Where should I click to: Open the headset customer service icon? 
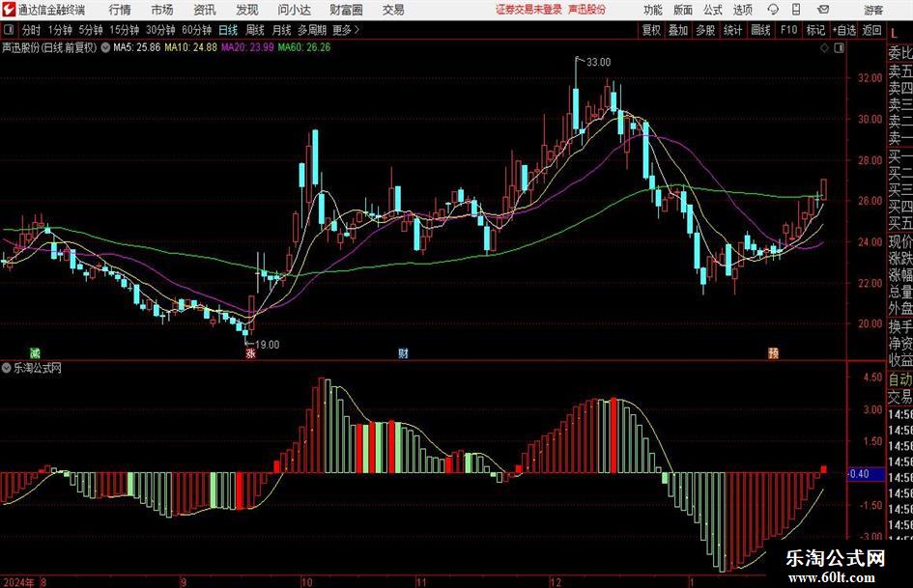773,10
